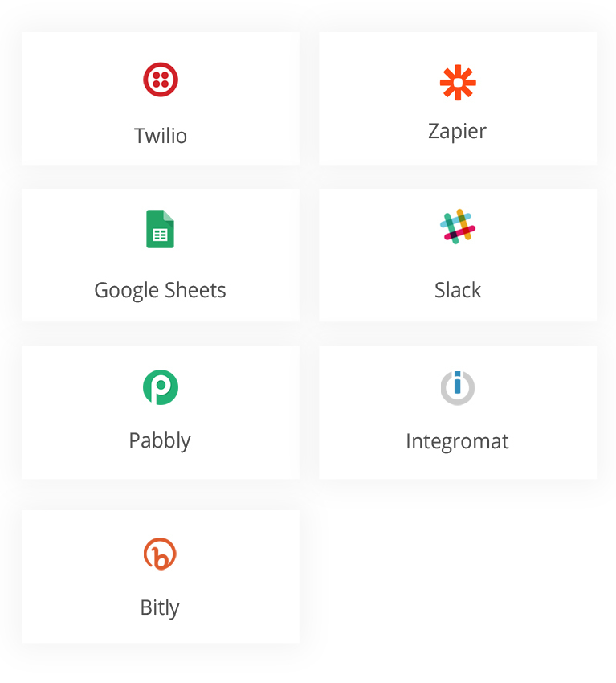The image size is (616, 683).
Task: Open the Zapier integration card
Action: (x=458, y=99)
